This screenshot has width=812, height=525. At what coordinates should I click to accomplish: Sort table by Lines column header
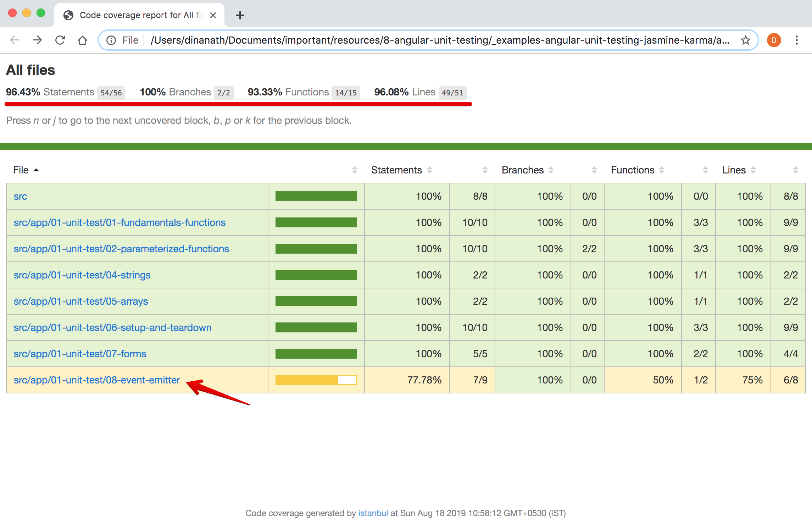click(x=734, y=170)
